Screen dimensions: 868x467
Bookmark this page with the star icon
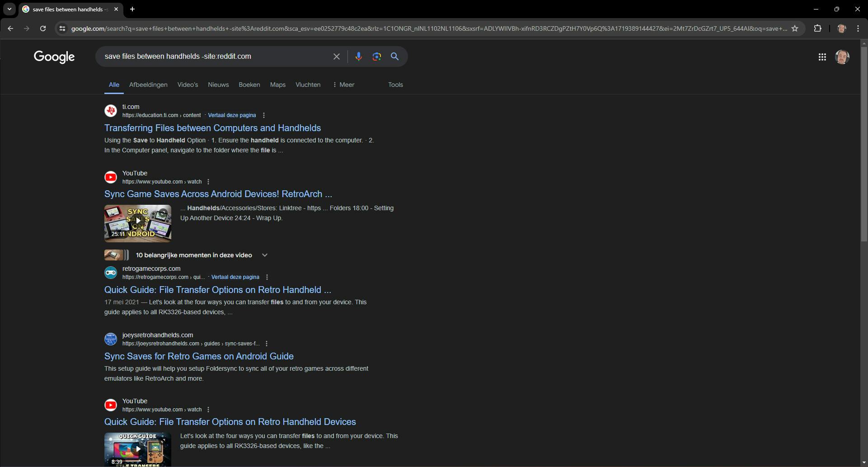[795, 28]
